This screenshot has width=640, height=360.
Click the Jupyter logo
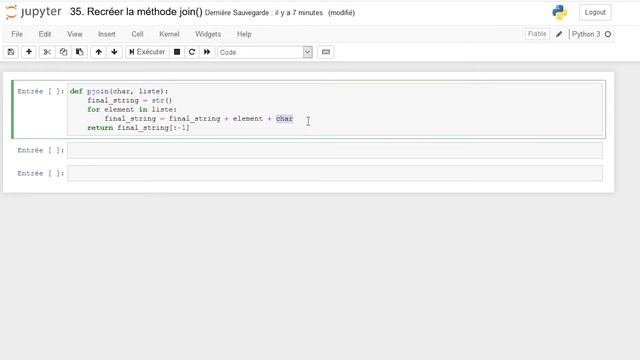coord(33,12)
